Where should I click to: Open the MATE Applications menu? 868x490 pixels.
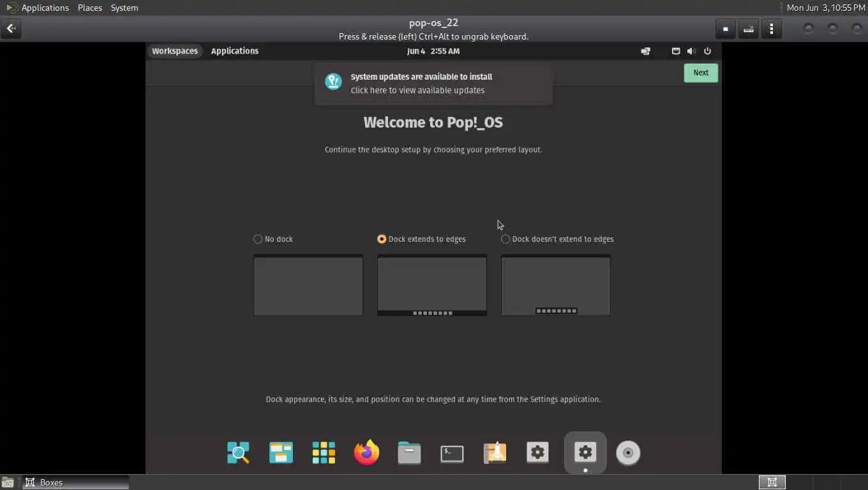point(38,8)
